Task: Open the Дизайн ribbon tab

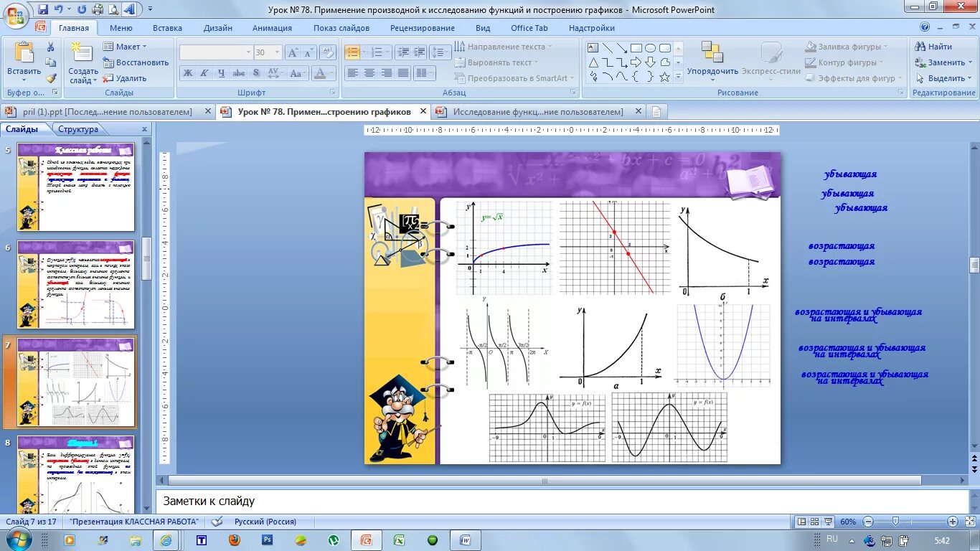Action: coord(217,28)
